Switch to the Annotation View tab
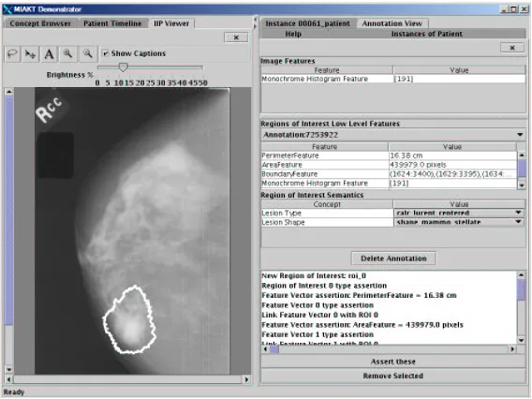532x399 pixels. tap(392, 23)
